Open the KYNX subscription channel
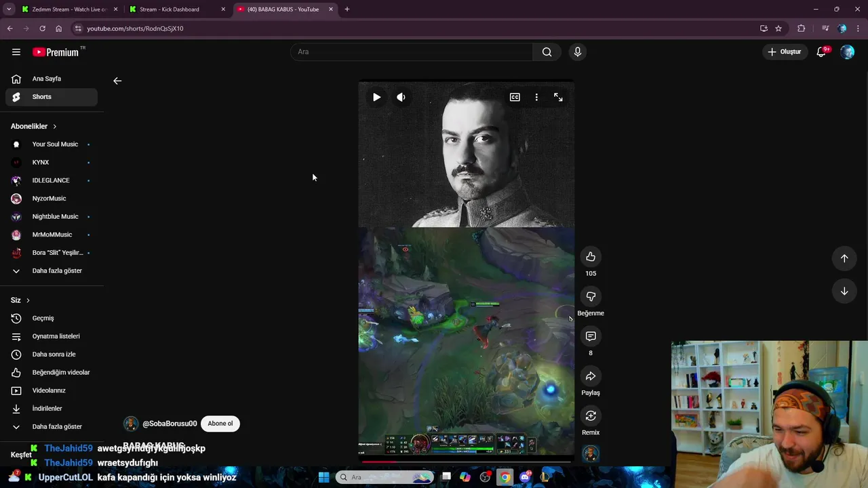This screenshot has width=868, height=488. [x=52, y=163]
